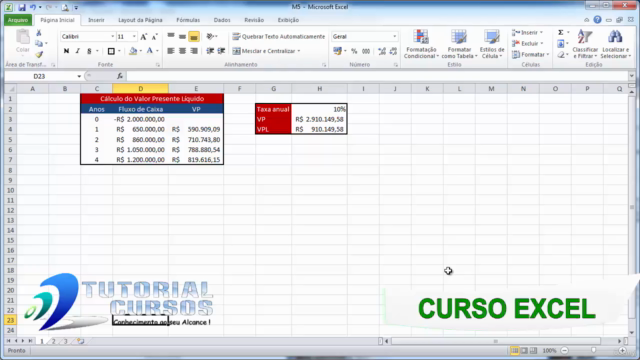Open the Name Box dropdown arrow
Screen dimensions: 640x360
point(79,76)
